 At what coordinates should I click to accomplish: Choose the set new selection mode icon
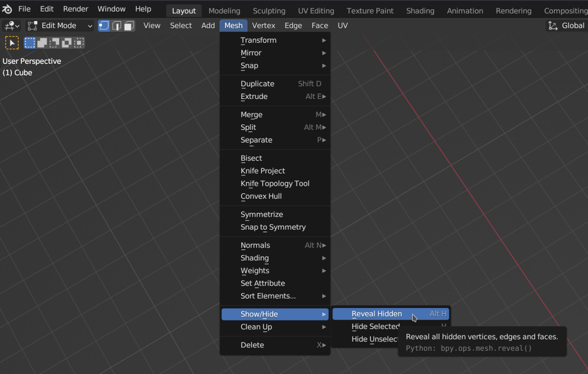30,43
